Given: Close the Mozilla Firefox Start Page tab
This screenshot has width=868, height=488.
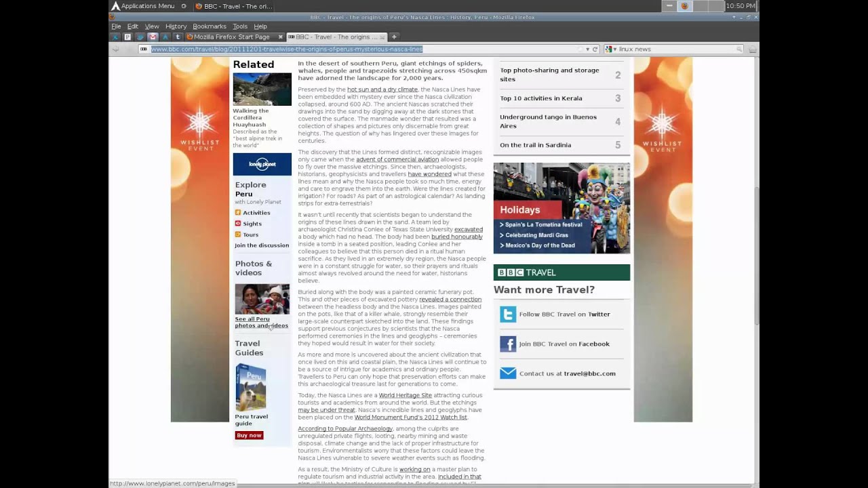Looking at the screenshot, I should tap(280, 37).
